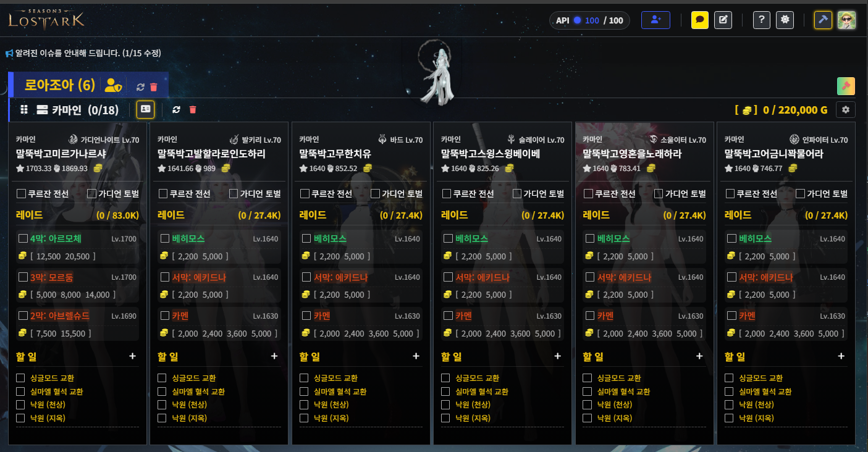Open the edit note icon in header
The height and width of the screenshot is (452, 868).
723,20
